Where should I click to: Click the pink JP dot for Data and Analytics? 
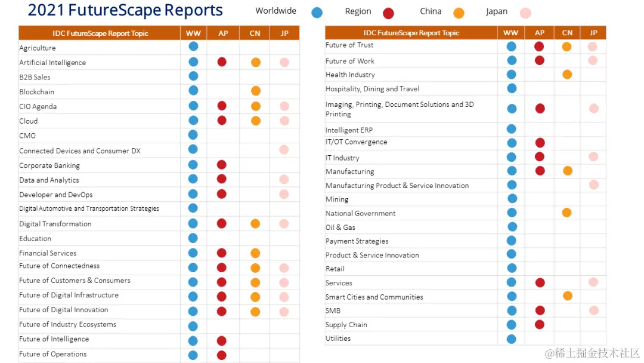(x=284, y=179)
